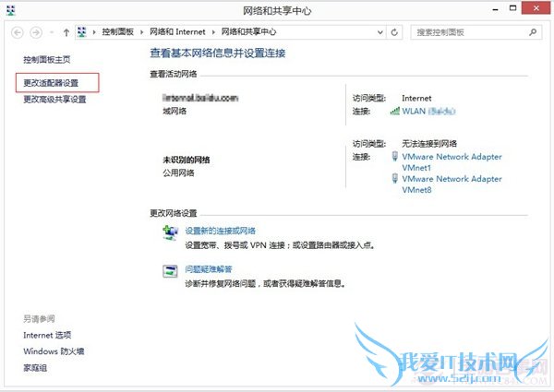Click 无法连接到网络 access type text

click(x=429, y=144)
